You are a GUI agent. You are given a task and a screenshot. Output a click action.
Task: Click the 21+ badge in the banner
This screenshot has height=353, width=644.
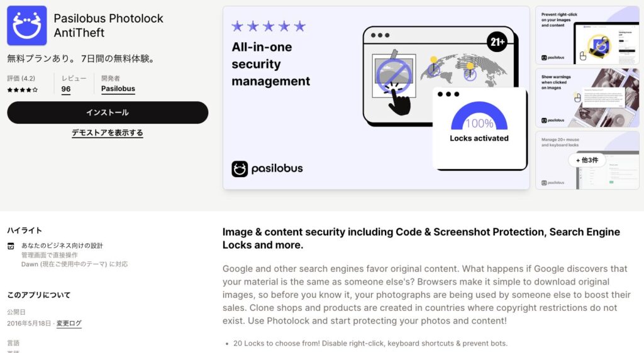coord(497,42)
